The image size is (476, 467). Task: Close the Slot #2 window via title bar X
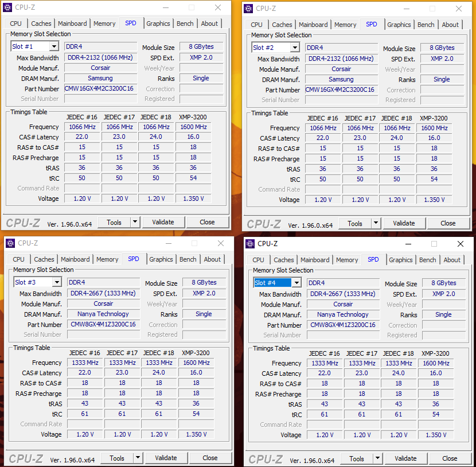tap(458, 9)
